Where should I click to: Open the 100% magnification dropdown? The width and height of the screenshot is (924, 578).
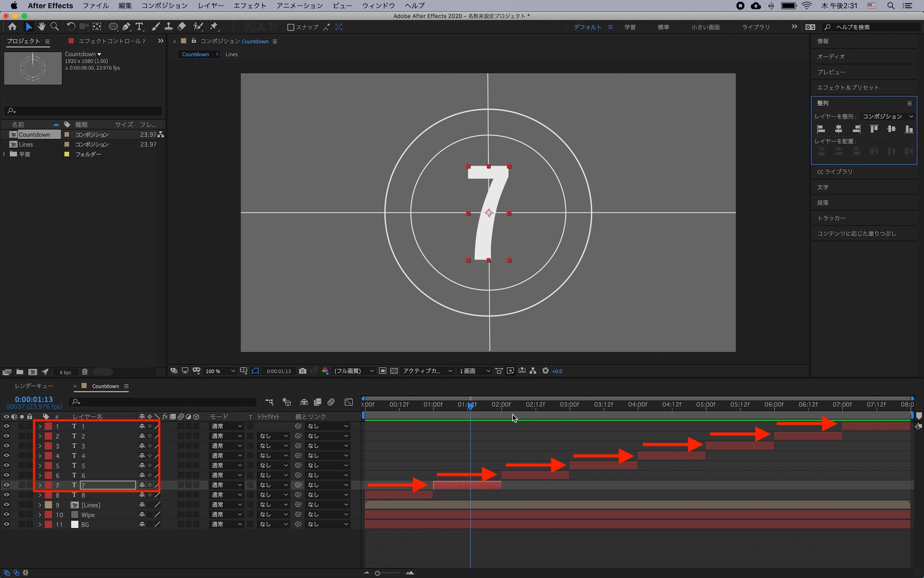220,371
